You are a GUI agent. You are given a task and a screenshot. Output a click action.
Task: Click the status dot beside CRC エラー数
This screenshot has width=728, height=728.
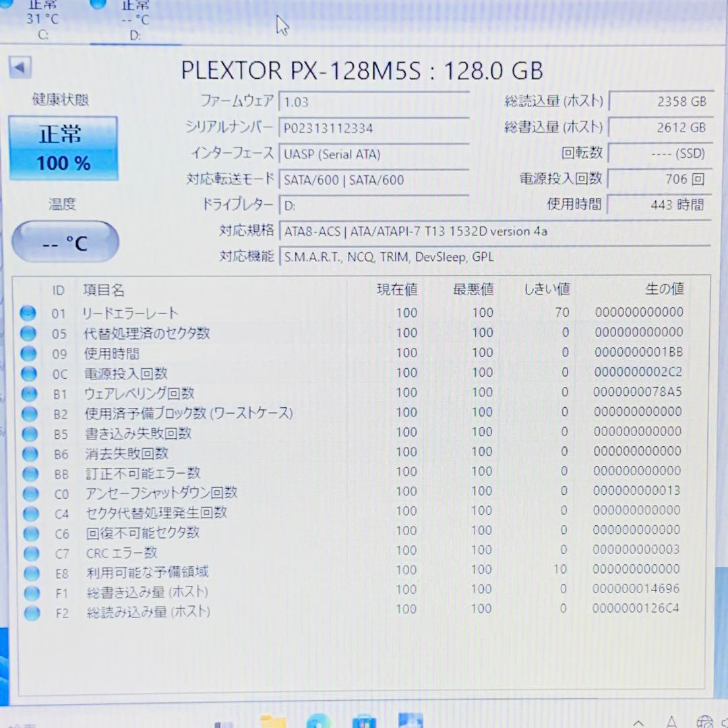pyautogui.click(x=28, y=553)
